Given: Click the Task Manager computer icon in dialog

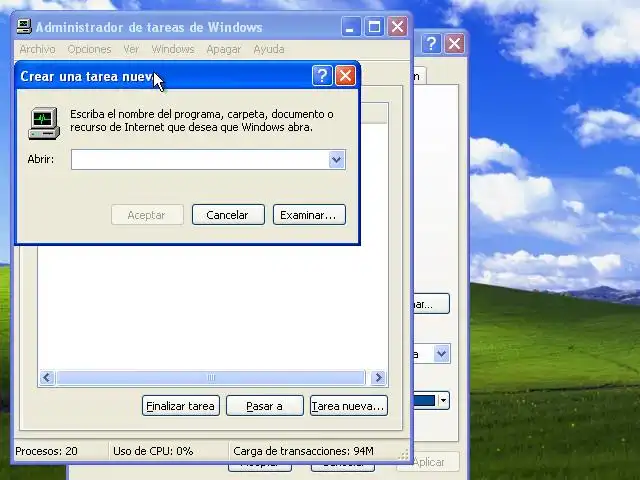Looking at the screenshot, I should [x=44, y=123].
